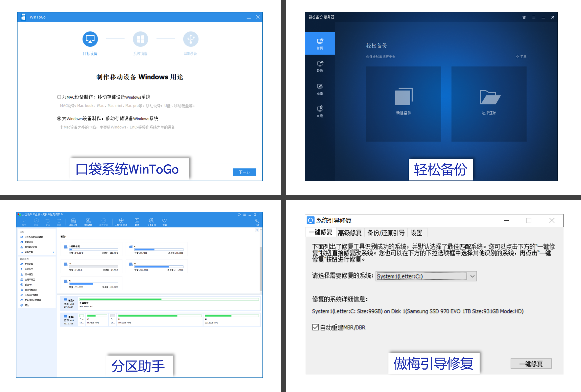Click 一键修复 button at bottom right
The width and height of the screenshot is (581, 392).
click(531, 364)
